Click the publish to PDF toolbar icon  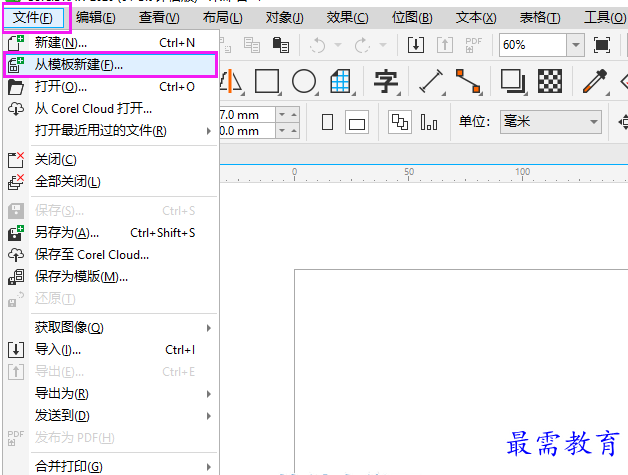tap(473, 45)
